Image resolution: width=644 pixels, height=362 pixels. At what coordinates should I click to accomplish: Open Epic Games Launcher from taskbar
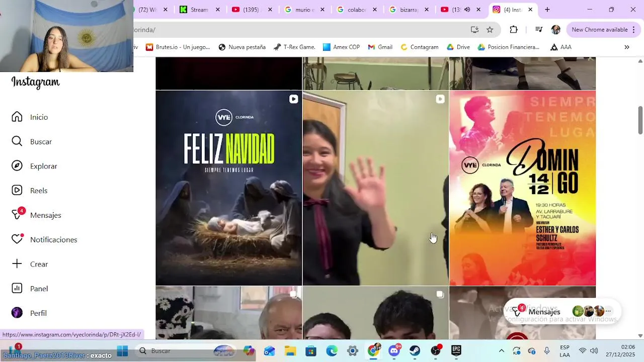(x=456, y=351)
